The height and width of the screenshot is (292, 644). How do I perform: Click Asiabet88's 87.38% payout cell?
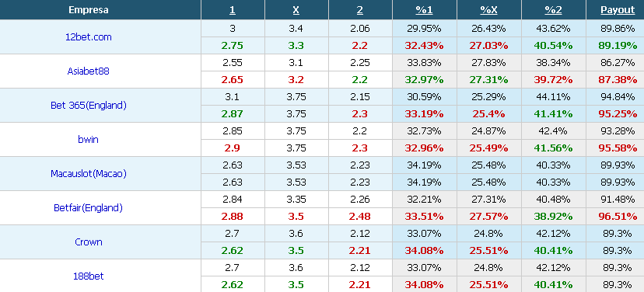coord(618,79)
